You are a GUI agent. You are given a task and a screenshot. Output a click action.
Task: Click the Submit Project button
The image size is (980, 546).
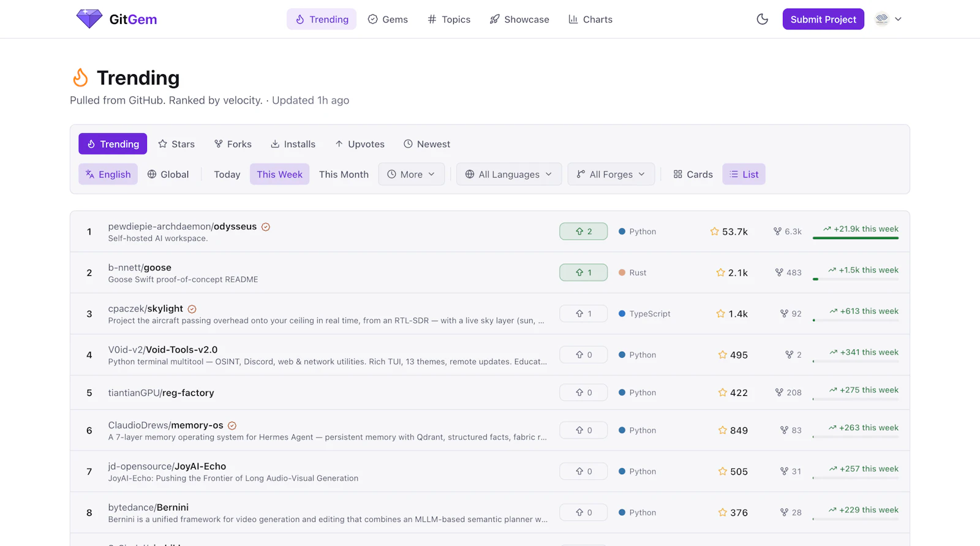pos(823,19)
